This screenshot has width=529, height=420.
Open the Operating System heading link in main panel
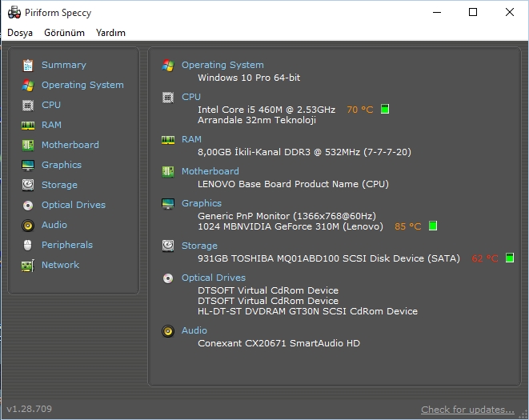[222, 65]
